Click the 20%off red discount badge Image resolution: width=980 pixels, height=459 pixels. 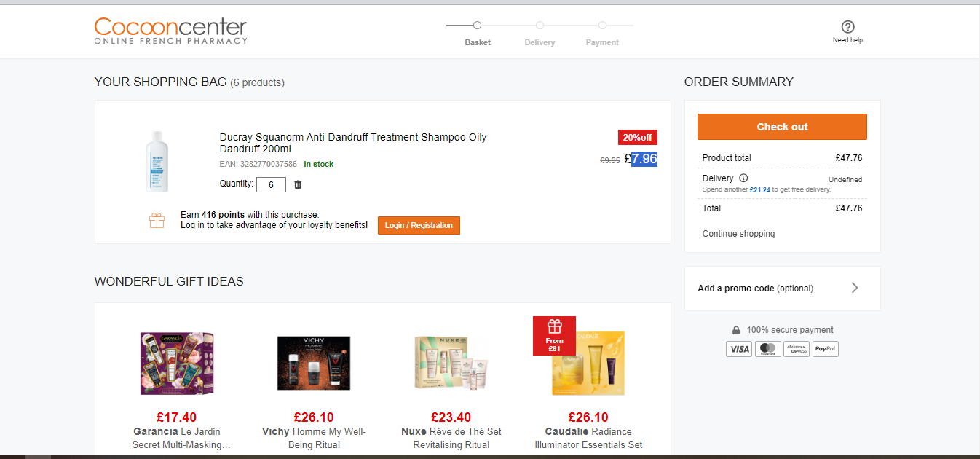[x=638, y=137]
